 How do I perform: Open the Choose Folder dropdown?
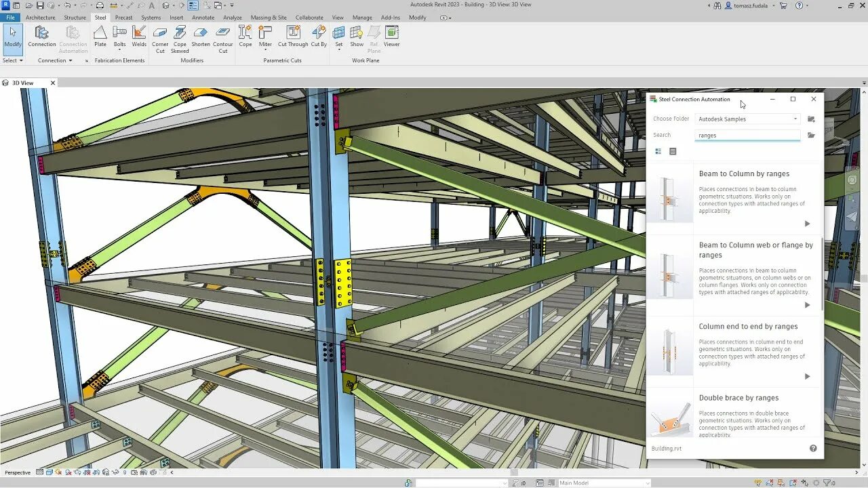coord(747,119)
